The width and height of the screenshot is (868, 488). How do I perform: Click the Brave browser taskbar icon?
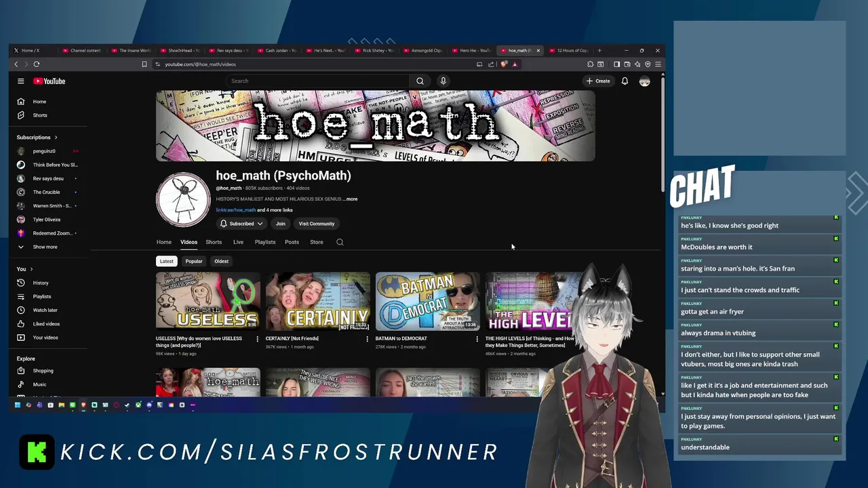coord(83,405)
